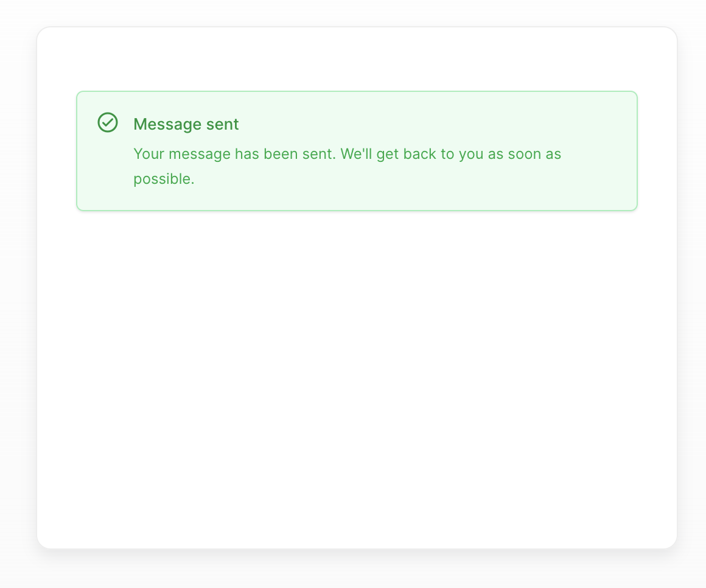706x588 pixels.
Task: Click the word "message" in the alert description
Action: click(x=200, y=155)
